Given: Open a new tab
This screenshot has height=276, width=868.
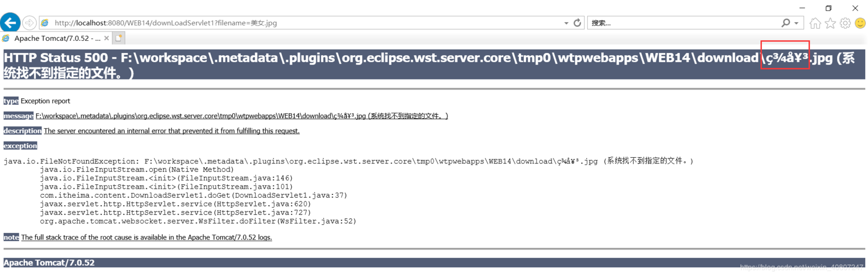Looking at the screenshot, I should tap(119, 38).
